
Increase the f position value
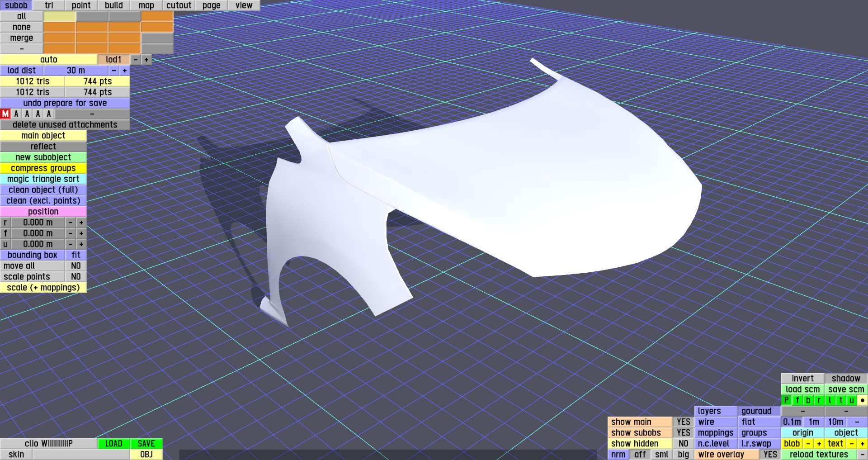point(81,233)
